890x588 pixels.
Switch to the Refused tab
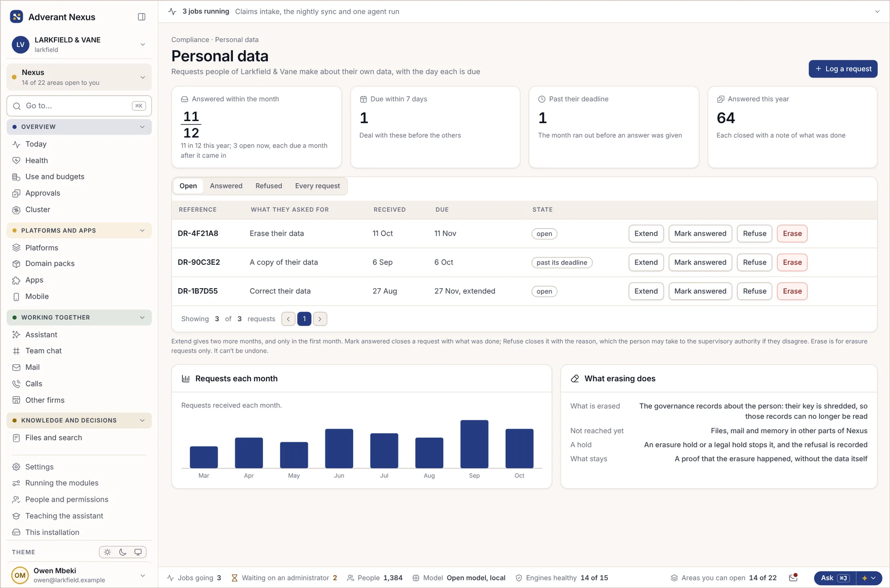pos(269,186)
